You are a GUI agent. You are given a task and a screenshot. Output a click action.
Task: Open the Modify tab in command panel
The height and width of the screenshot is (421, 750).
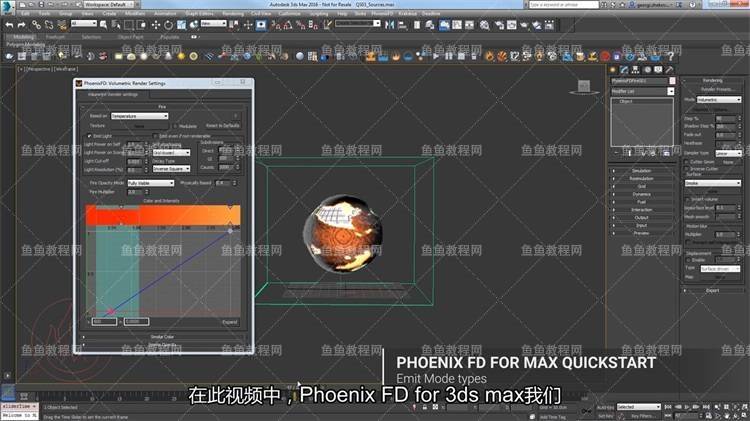point(624,70)
